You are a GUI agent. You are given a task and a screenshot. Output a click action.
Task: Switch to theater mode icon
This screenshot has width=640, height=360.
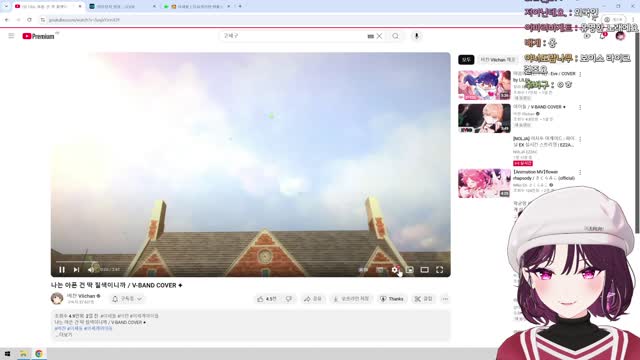[424, 270]
